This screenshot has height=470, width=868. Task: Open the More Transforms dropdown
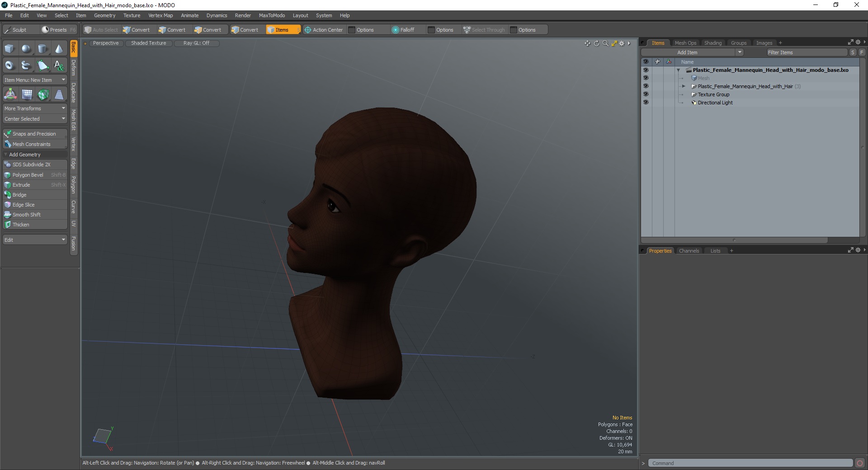coord(35,108)
